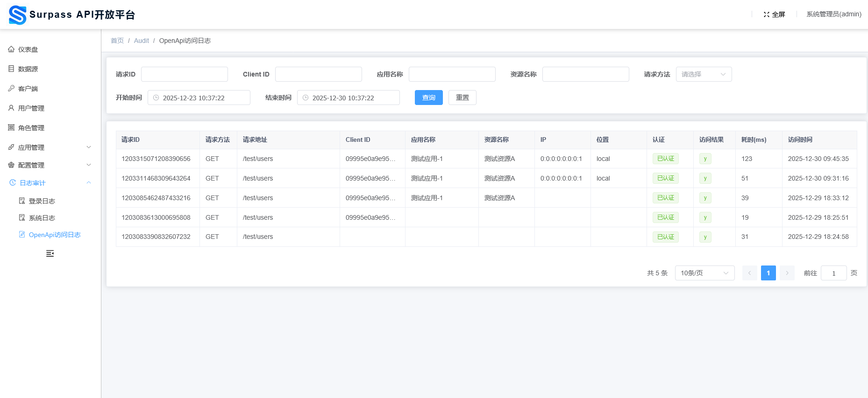This screenshot has width=868, height=398.
Task: Go to previous page arrow
Action: 750,273
